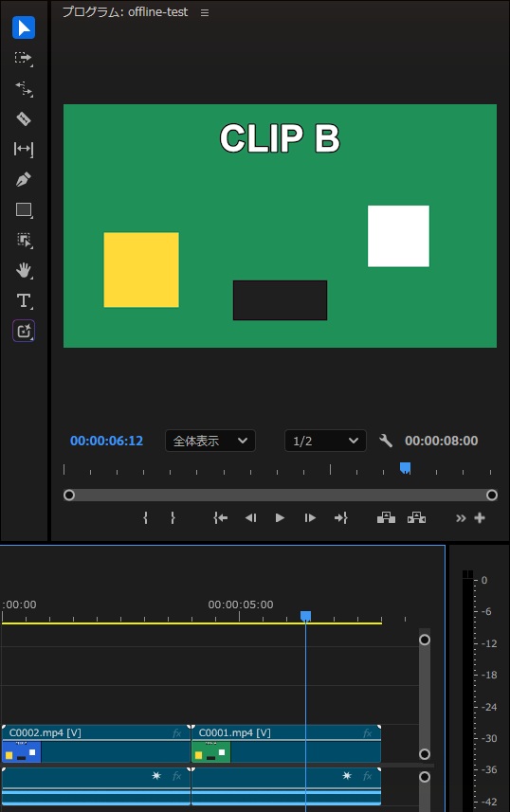Select the Type tool

click(24, 301)
